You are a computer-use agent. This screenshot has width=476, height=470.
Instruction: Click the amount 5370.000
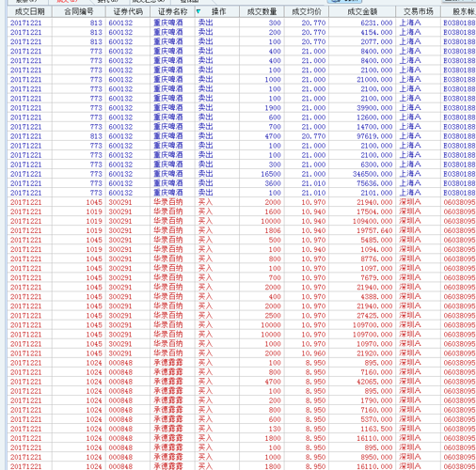click(376, 419)
